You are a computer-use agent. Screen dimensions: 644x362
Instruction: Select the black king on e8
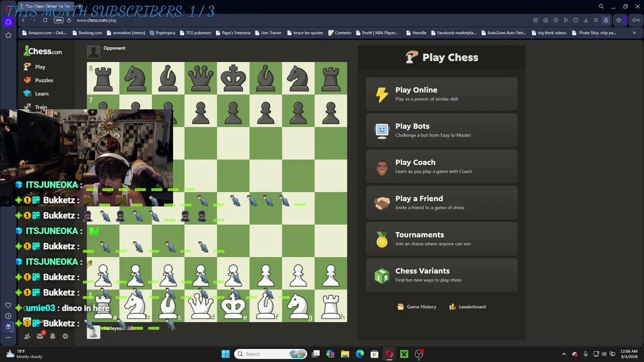coord(233,78)
